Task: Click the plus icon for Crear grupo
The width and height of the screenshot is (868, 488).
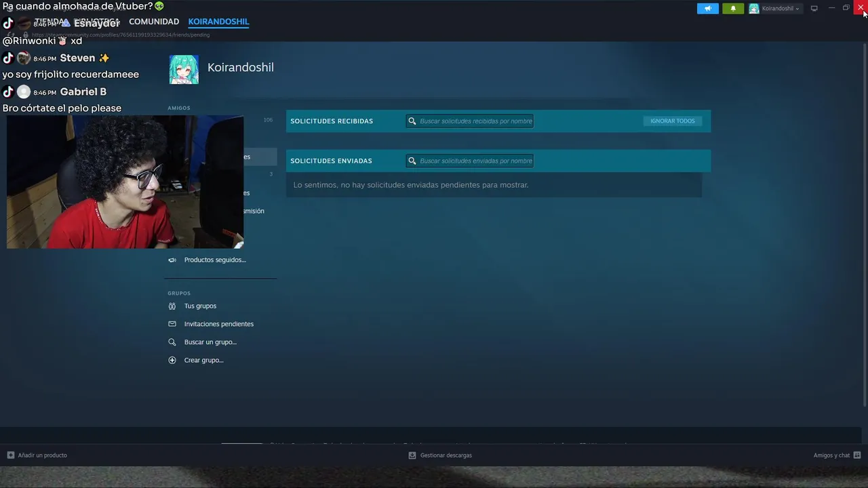Action: click(x=172, y=361)
